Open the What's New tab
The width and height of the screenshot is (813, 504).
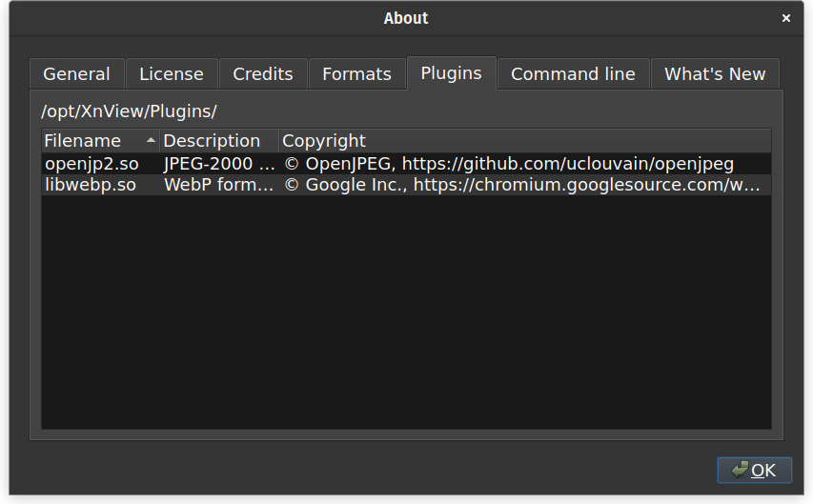pos(715,74)
